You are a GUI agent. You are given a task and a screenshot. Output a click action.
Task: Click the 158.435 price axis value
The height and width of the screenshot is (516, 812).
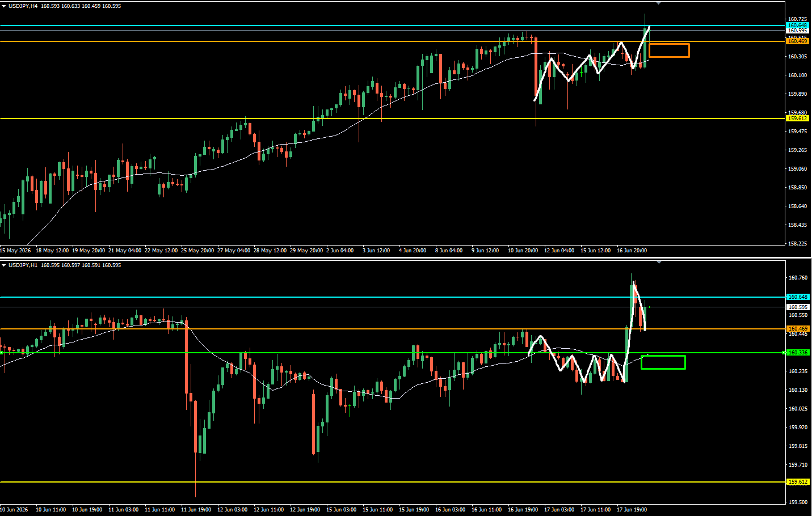point(797,225)
